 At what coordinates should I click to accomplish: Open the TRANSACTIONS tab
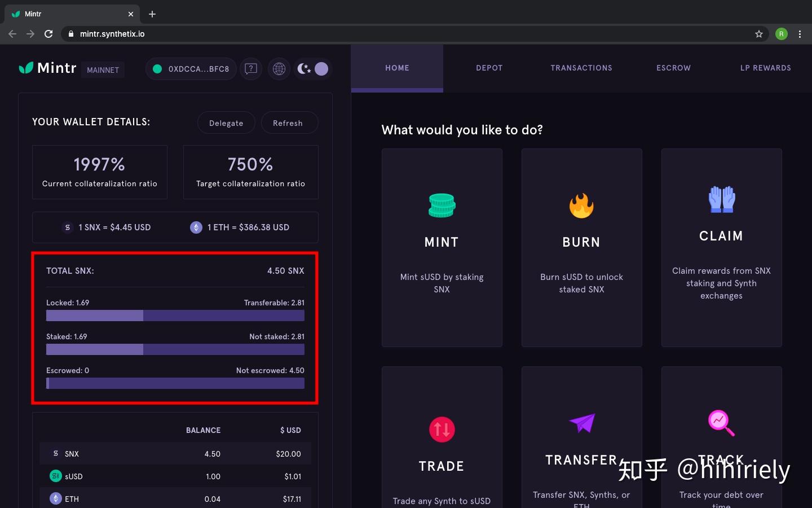coord(581,68)
